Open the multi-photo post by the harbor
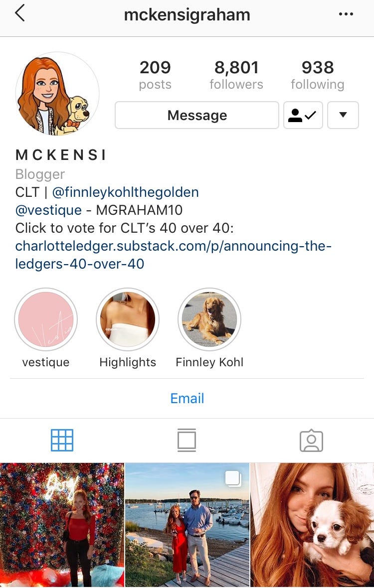Image resolution: width=374 pixels, height=588 pixels. pos(187,525)
